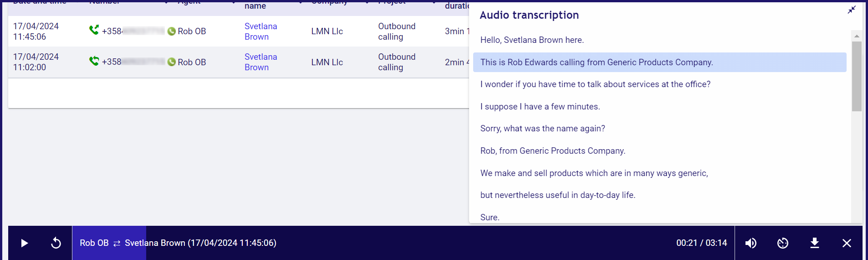Restart the recording with replay icon
The height and width of the screenshot is (260, 868).
[56, 243]
